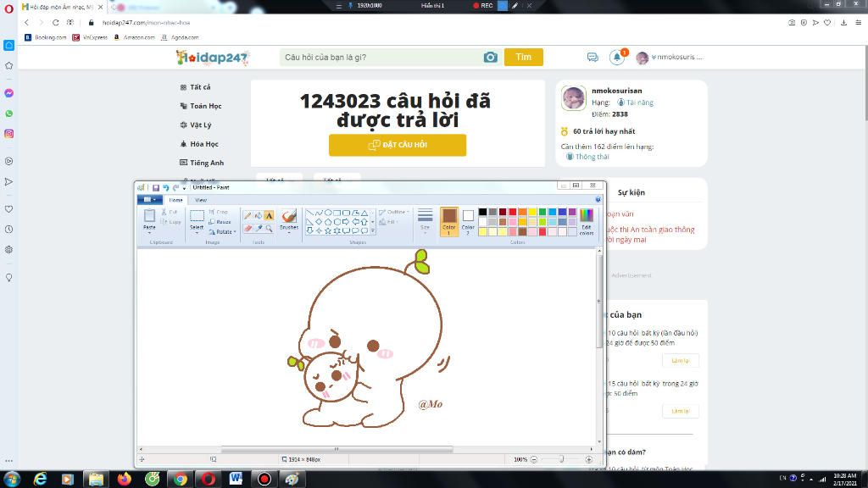Click the Crop tool in Paint
This screenshot has height=488, width=868.
tap(219, 212)
